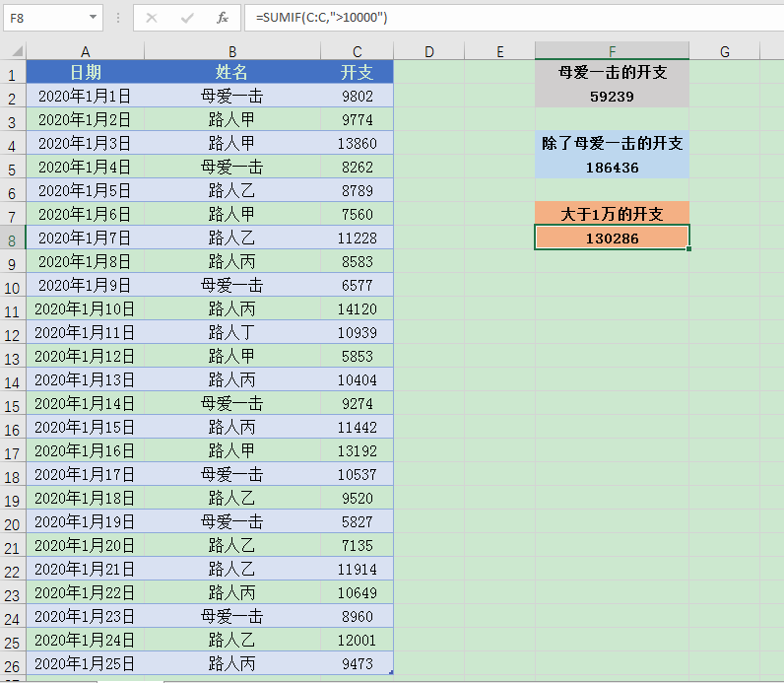Click cell with value 6577
This screenshot has height=683, width=784.
point(357,285)
